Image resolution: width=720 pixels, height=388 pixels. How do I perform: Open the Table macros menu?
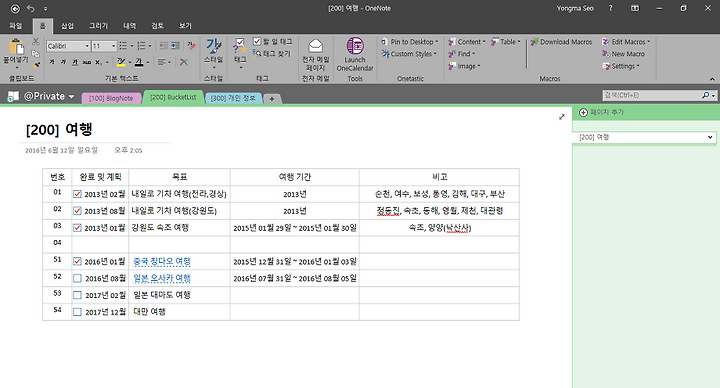[506, 42]
